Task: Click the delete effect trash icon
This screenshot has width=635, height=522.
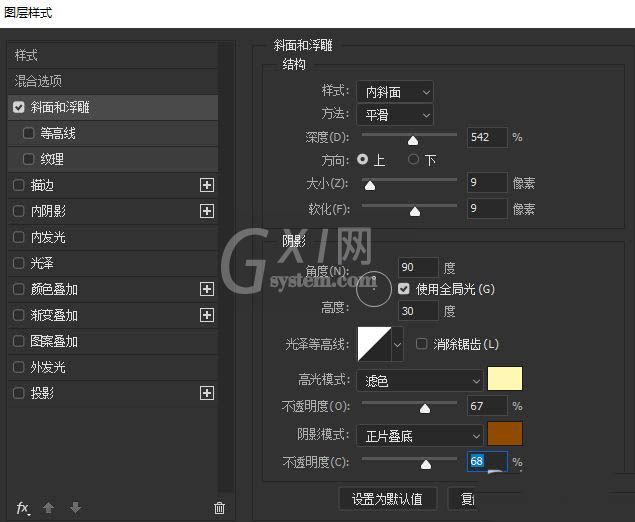Action: coord(219,507)
